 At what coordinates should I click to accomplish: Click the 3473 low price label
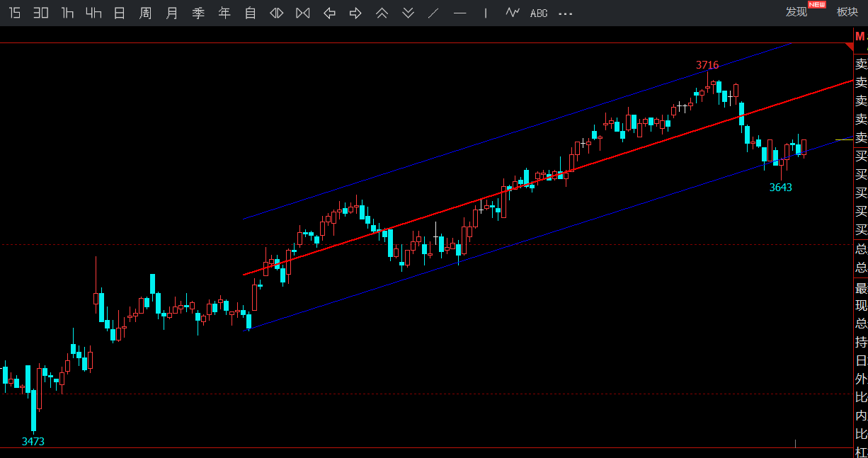pyautogui.click(x=33, y=441)
